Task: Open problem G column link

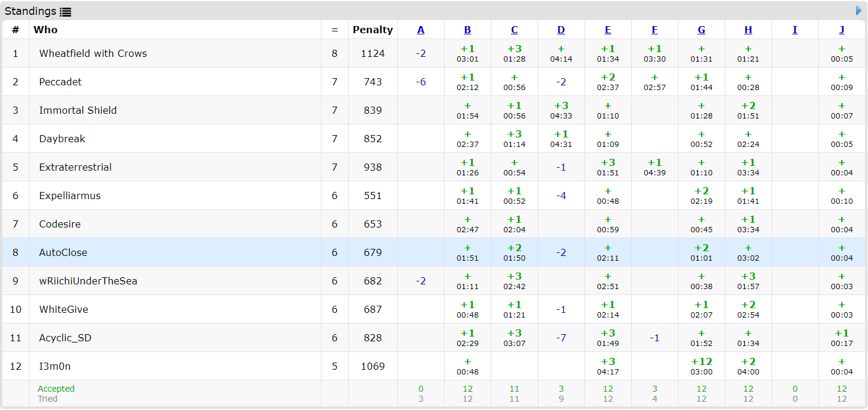Action: coord(702,30)
